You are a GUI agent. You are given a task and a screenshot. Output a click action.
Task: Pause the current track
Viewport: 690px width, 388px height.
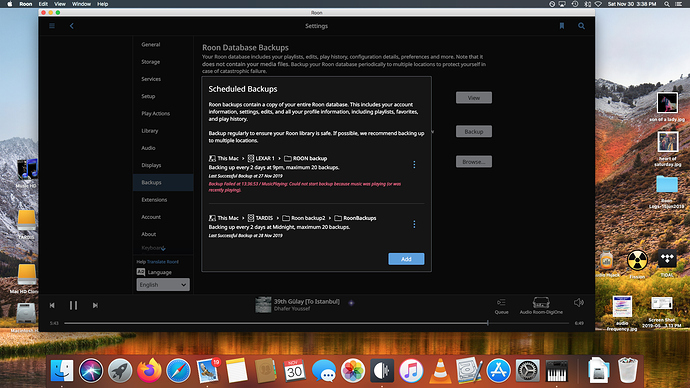click(73, 305)
